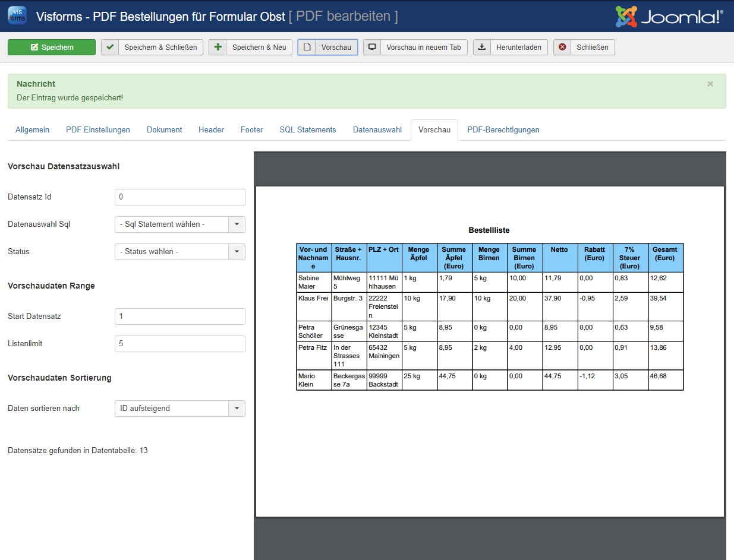Open the Status wählen dropdown
This screenshot has height=560, width=734.
point(237,252)
